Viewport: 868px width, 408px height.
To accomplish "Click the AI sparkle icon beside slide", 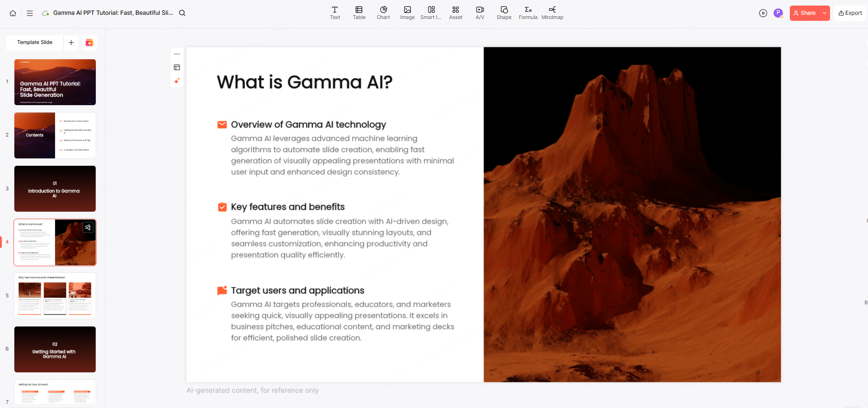I will 177,81.
